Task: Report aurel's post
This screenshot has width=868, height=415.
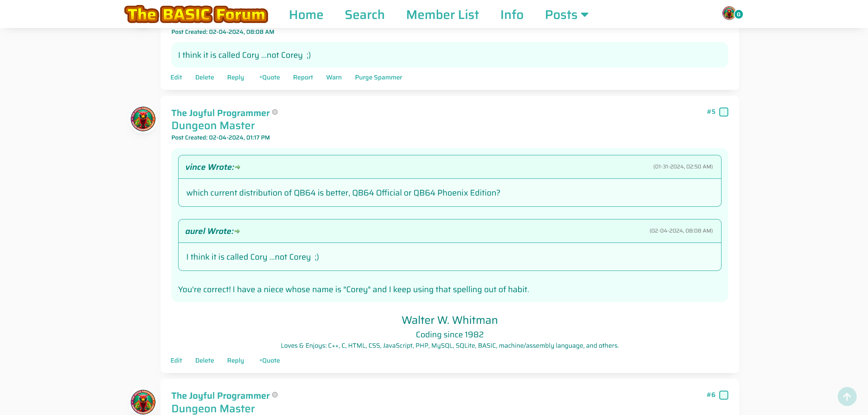Action: coord(303,77)
